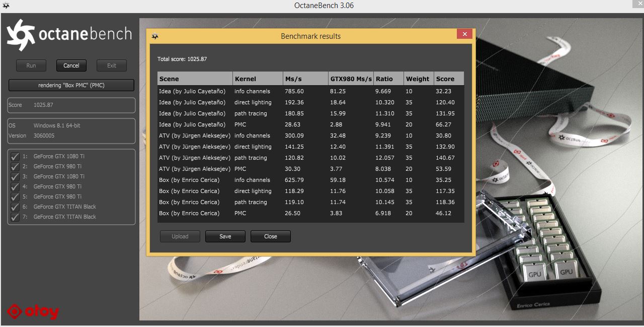644x327 pixels.
Task: Select the Total score: 1025.87 text
Action: click(182, 59)
